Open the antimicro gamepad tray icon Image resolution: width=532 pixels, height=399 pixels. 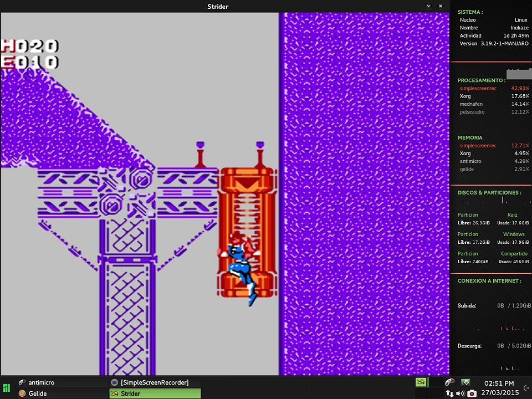pos(449,382)
